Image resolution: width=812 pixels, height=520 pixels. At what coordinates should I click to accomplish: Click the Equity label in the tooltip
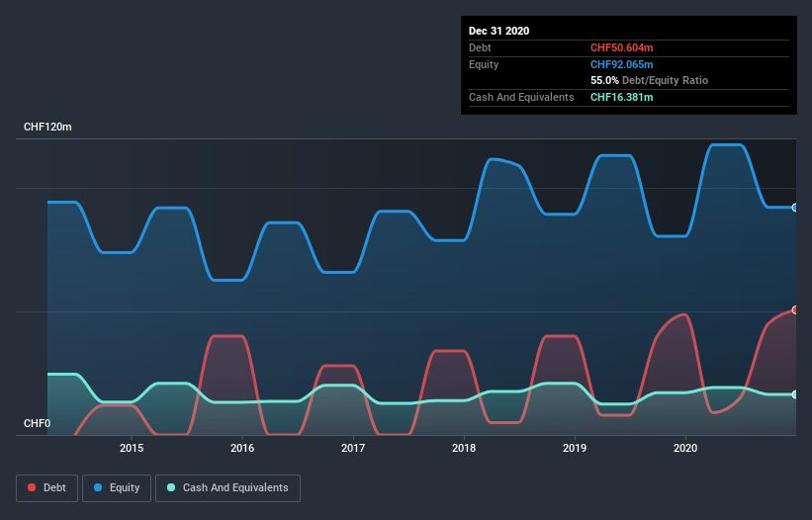[484, 64]
